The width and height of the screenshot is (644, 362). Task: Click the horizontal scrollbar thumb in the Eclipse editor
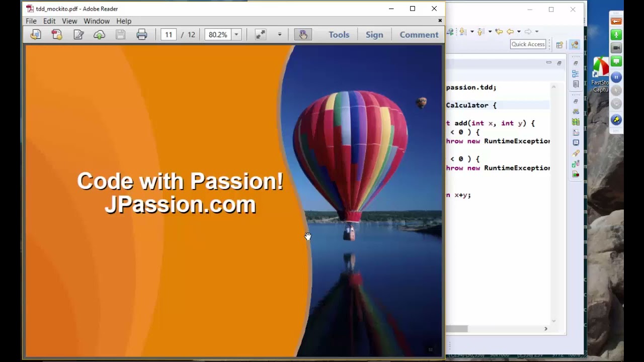(457, 329)
